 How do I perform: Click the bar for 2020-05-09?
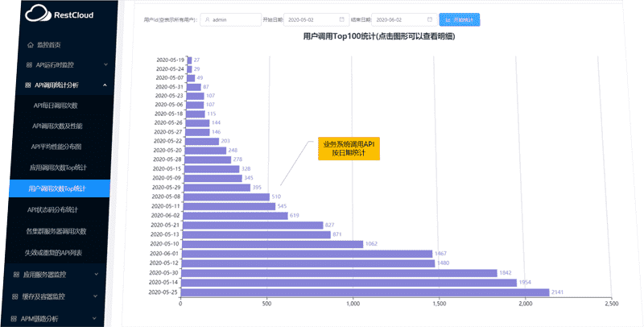pos(213,178)
